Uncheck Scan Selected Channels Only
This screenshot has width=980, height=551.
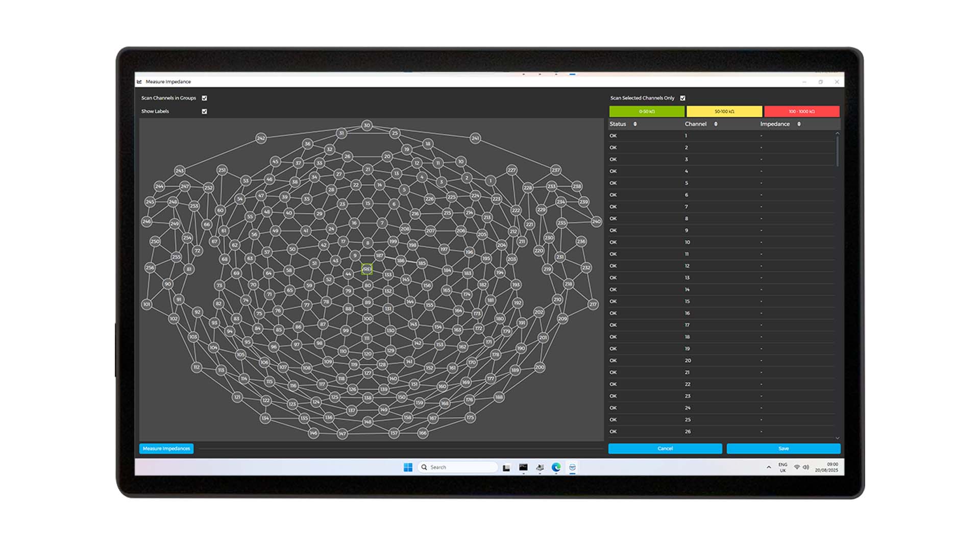(682, 98)
